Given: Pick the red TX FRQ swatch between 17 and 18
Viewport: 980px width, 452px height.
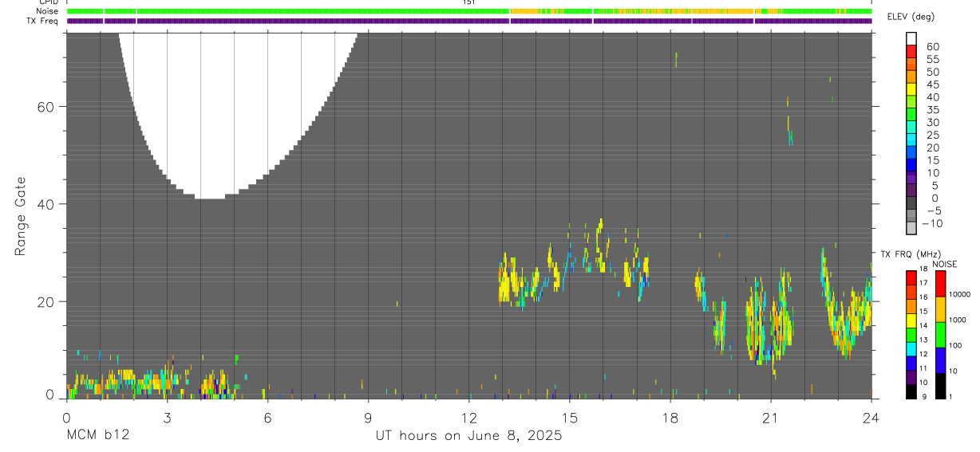Looking at the screenshot, I should click(x=911, y=278).
